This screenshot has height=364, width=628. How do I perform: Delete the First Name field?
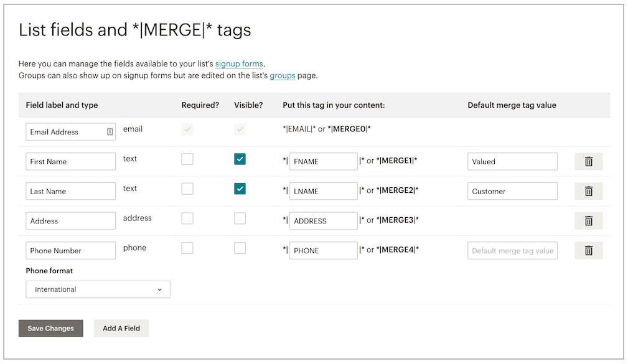coord(588,161)
